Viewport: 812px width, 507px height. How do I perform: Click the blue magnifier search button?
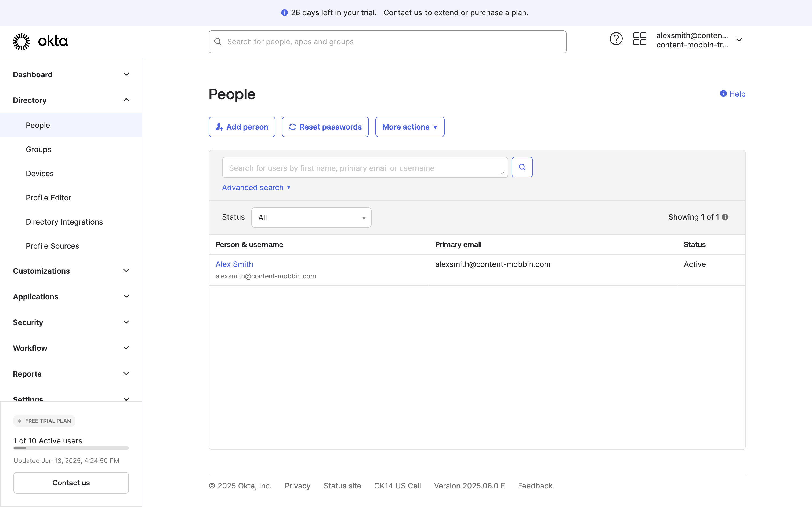click(x=522, y=167)
